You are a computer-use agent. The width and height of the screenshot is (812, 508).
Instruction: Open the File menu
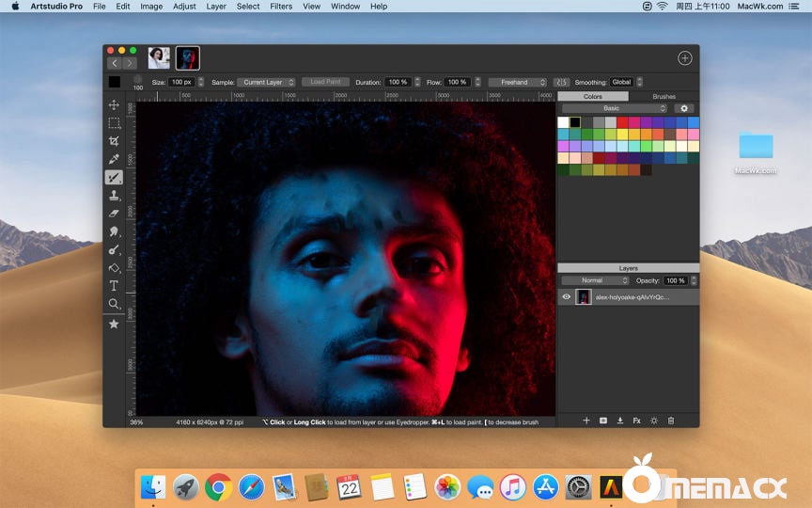[99, 7]
